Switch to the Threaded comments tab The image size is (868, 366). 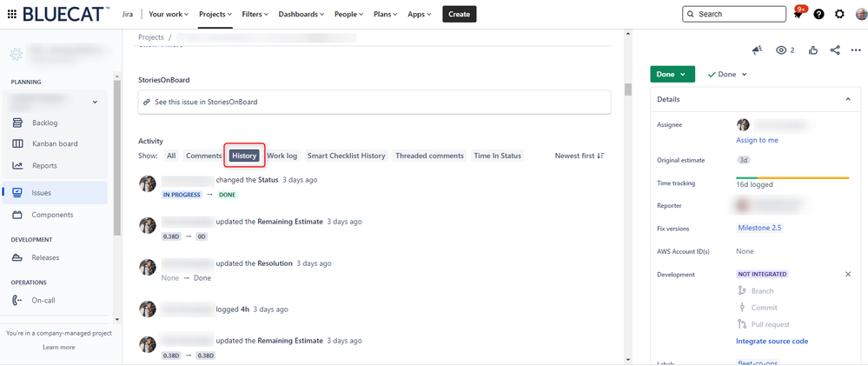(x=429, y=156)
